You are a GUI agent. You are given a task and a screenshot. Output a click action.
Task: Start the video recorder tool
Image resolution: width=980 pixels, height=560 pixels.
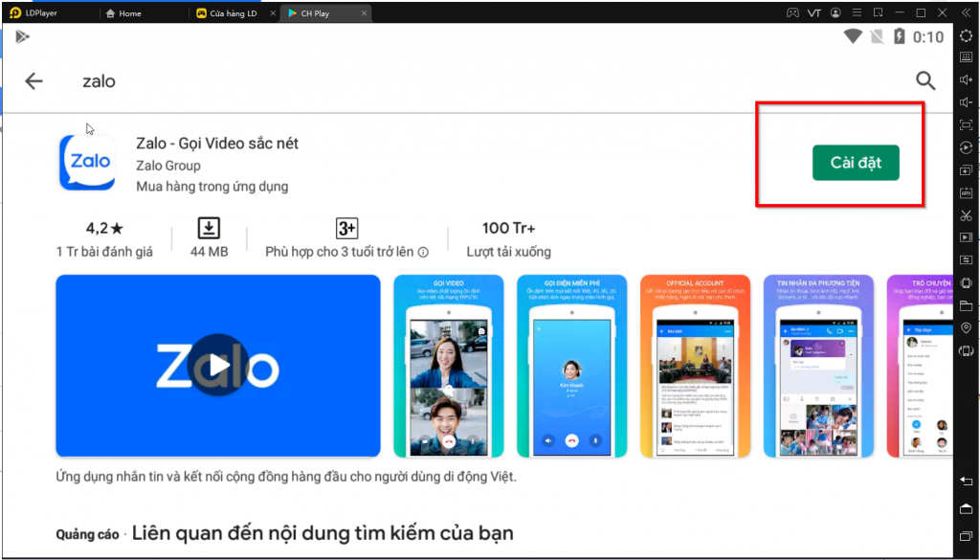967,237
